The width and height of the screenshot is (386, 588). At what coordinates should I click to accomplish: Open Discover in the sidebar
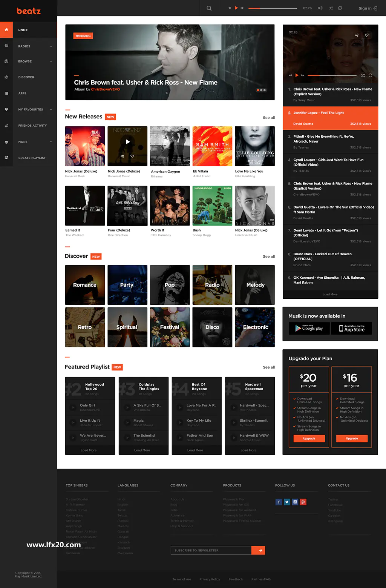click(x=26, y=77)
